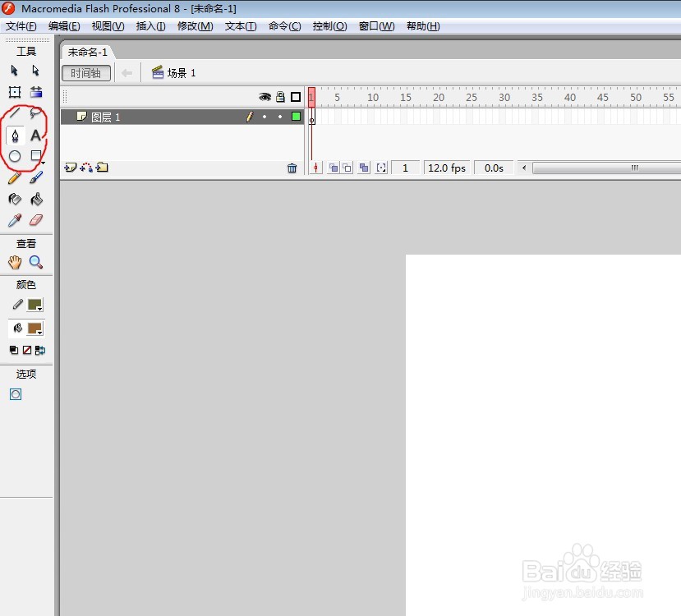The width and height of the screenshot is (681, 616).
Task: Toggle show all layers as outlines
Action: tap(296, 97)
